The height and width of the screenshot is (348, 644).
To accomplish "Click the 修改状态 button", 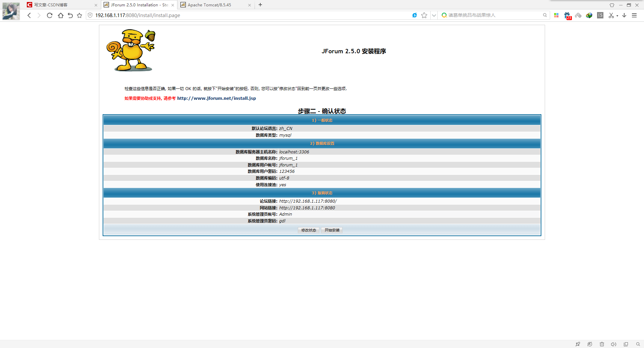I will pos(309,230).
